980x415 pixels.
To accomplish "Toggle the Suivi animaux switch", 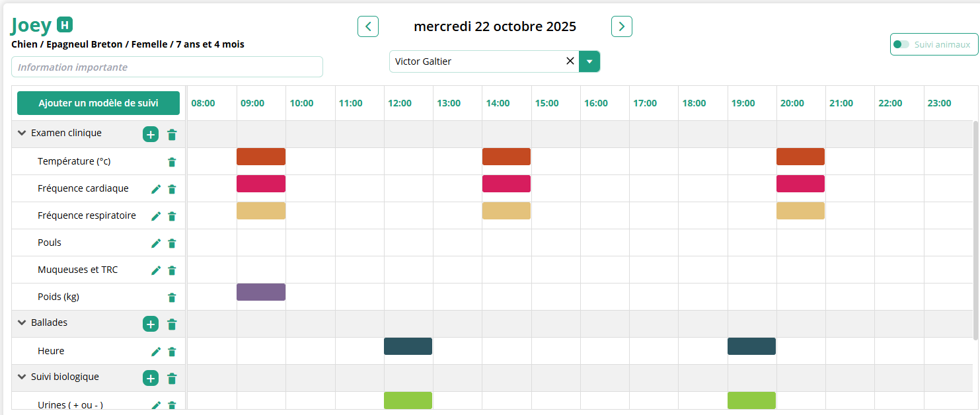I will click(x=901, y=44).
